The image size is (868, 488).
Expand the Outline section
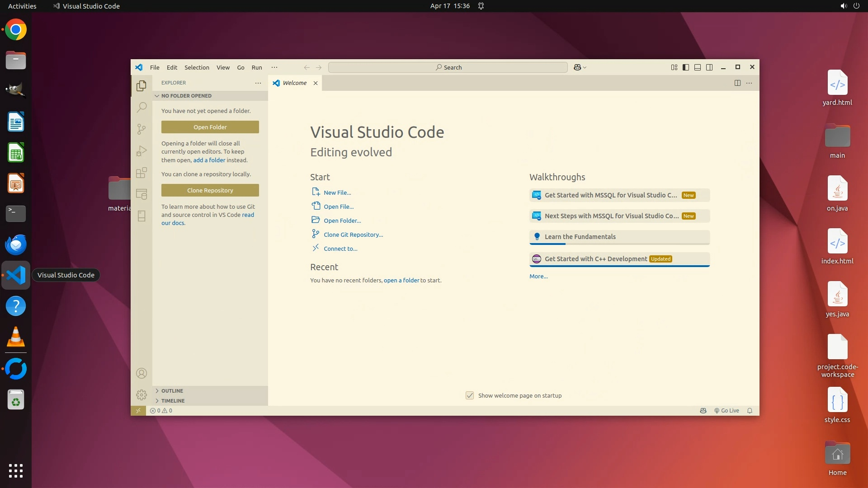pyautogui.click(x=172, y=391)
